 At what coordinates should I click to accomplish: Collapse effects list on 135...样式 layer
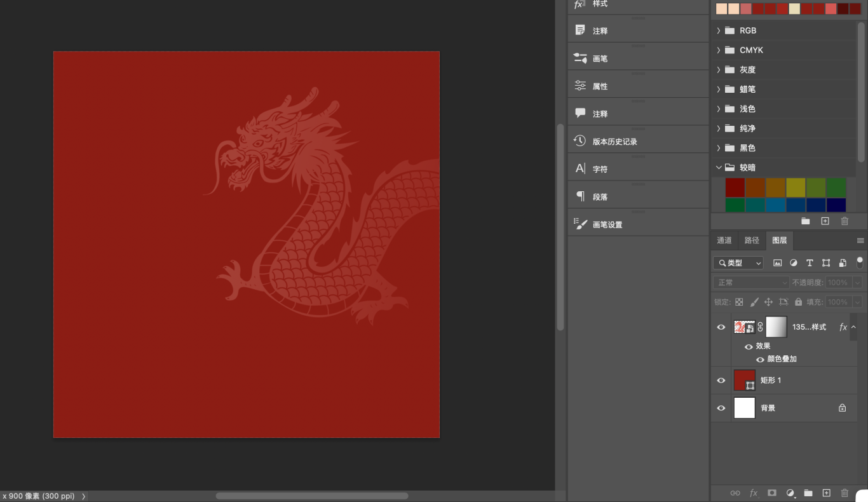(853, 327)
